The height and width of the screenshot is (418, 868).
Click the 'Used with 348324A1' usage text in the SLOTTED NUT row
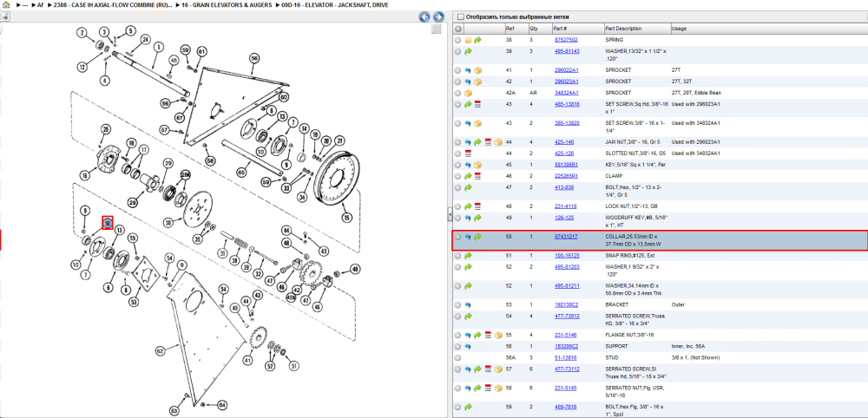click(x=695, y=153)
